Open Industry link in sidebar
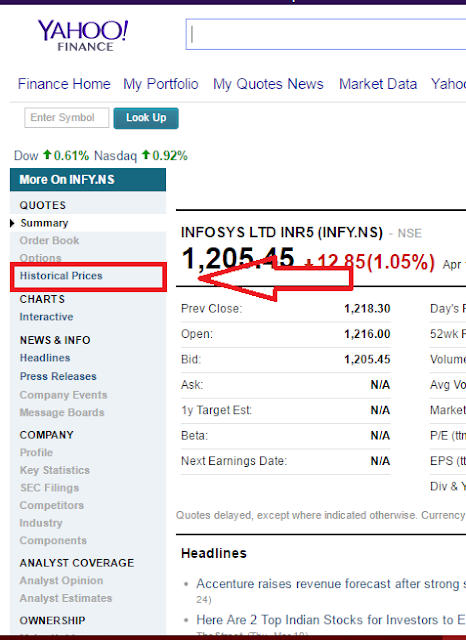 (41, 523)
